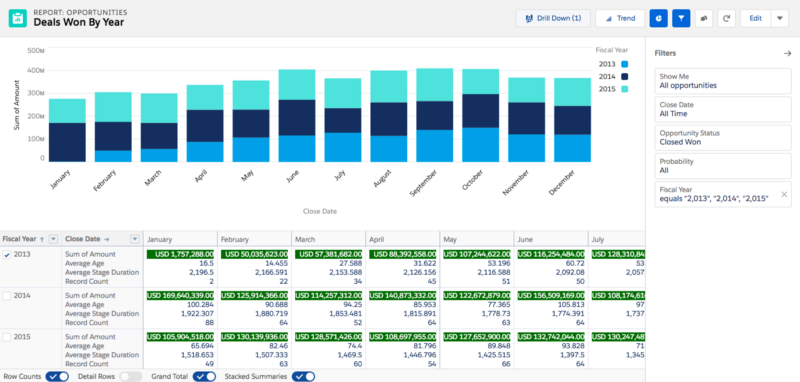Click the USD 132,742,044.00 cell
This screenshot has height=382, width=800.
click(551, 337)
